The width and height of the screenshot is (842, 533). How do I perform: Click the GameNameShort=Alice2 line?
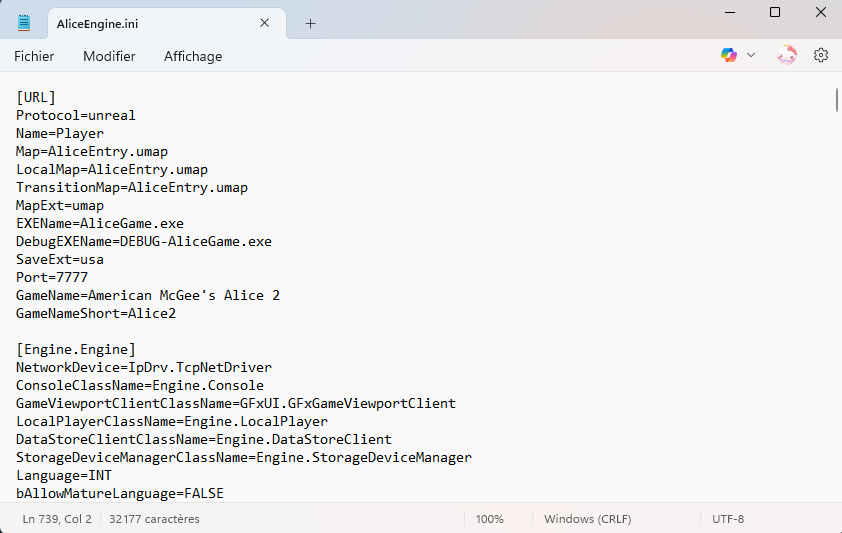96,313
